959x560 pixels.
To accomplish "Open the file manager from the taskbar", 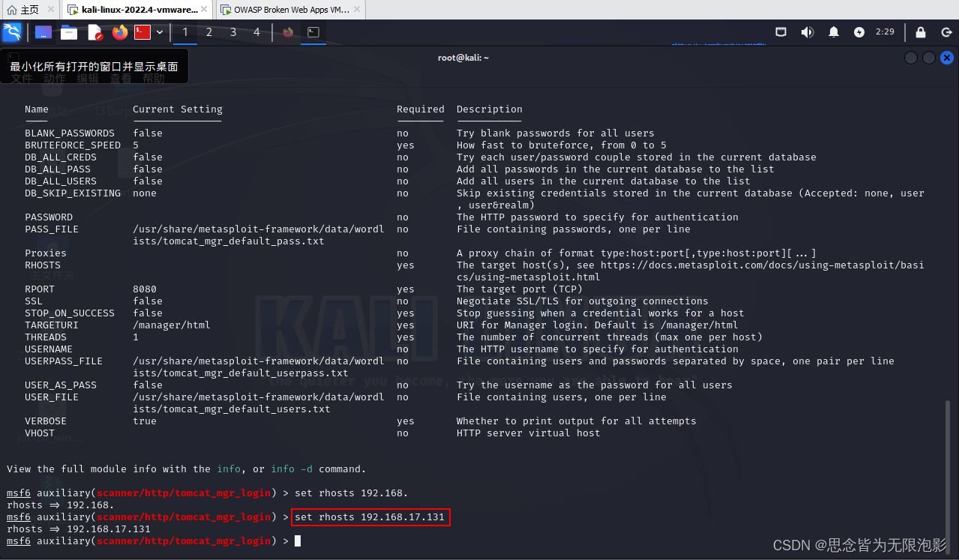I will (x=69, y=32).
